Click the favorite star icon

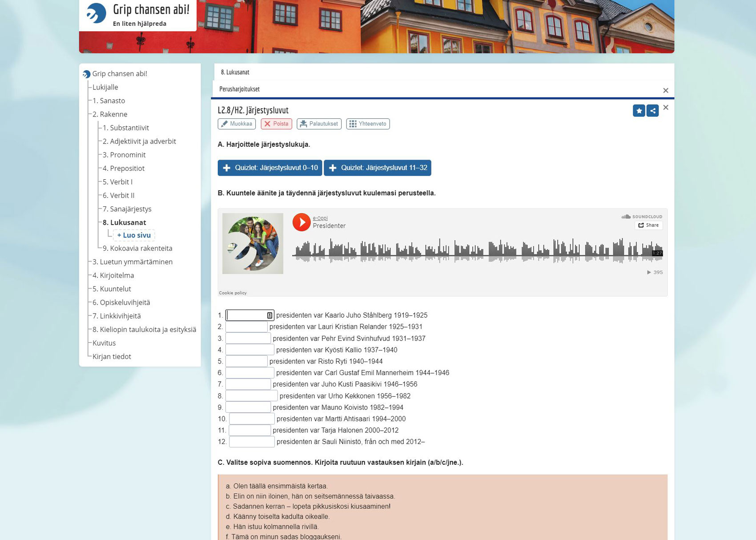[x=639, y=111]
